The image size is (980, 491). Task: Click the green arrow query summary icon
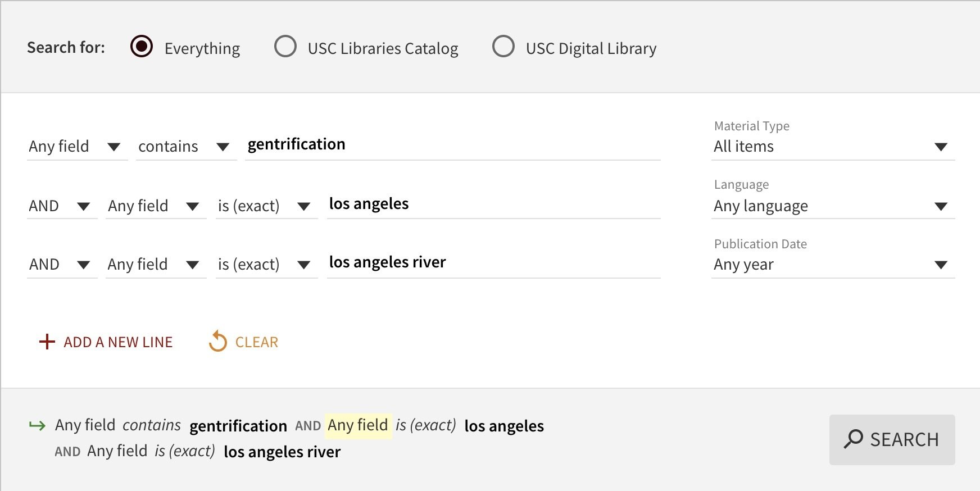(37, 425)
